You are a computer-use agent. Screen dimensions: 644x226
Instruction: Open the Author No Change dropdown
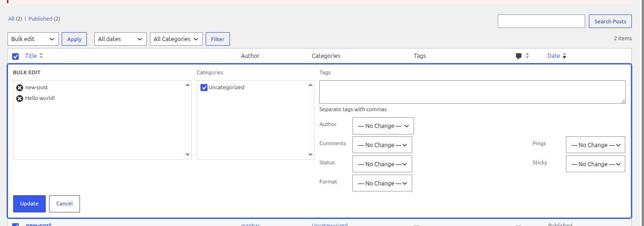383,126
